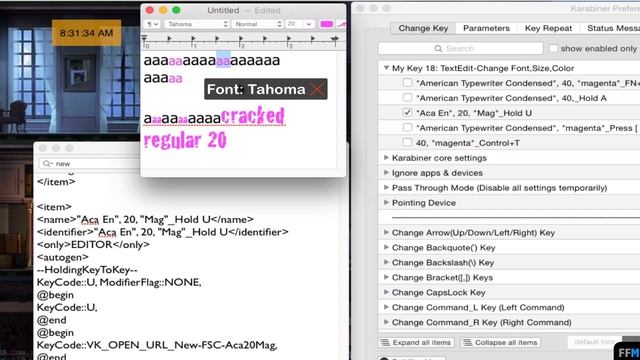Click the <identifier> line for Aca En
Image resolution: width=640 pixels, height=360 pixels.
[162, 232]
